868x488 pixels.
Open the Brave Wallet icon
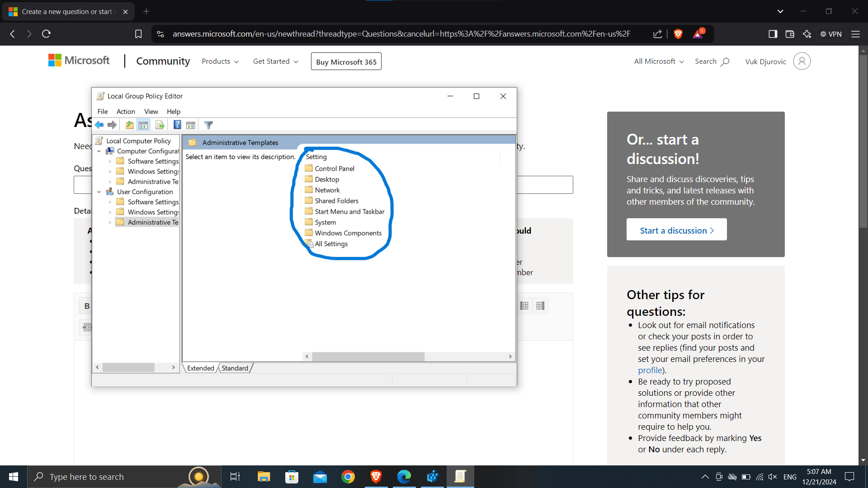(790, 34)
